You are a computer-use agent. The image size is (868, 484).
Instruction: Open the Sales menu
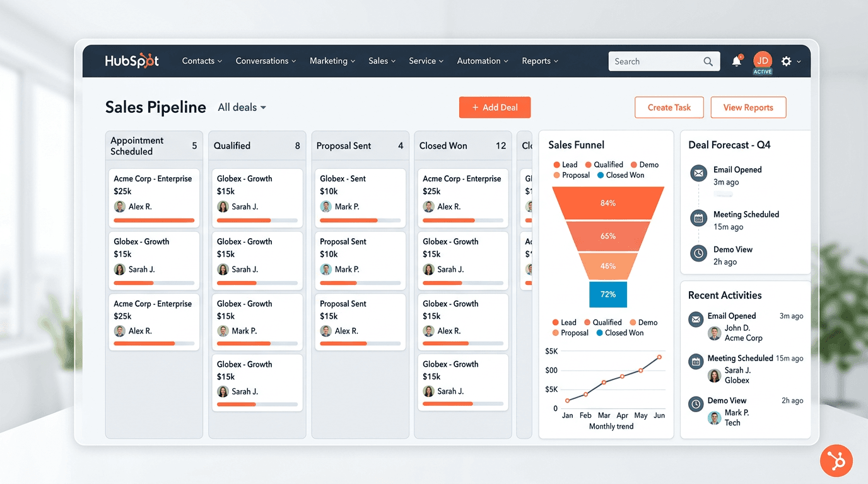pos(382,61)
